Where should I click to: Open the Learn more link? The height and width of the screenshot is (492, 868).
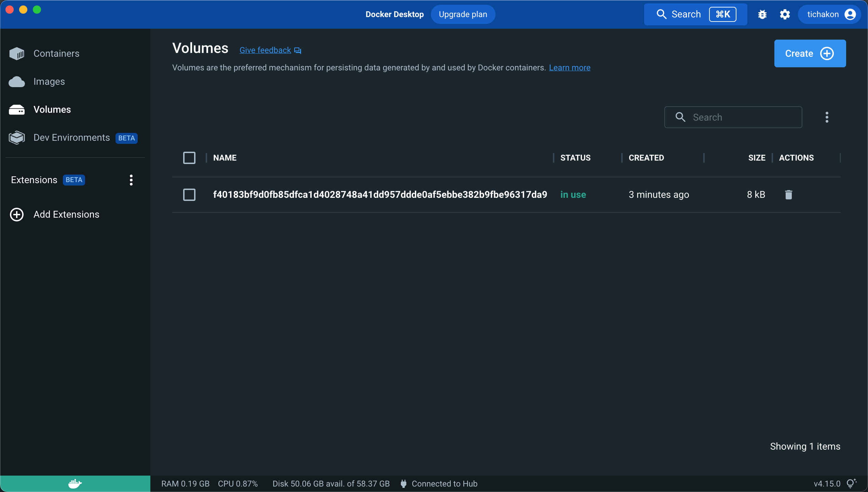click(x=570, y=67)
